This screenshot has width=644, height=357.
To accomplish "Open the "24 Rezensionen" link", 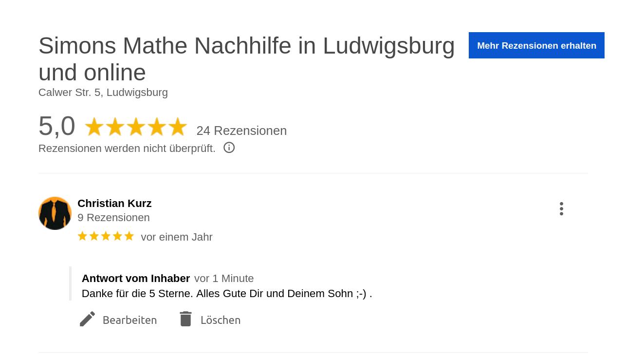I will coord(241,131).
